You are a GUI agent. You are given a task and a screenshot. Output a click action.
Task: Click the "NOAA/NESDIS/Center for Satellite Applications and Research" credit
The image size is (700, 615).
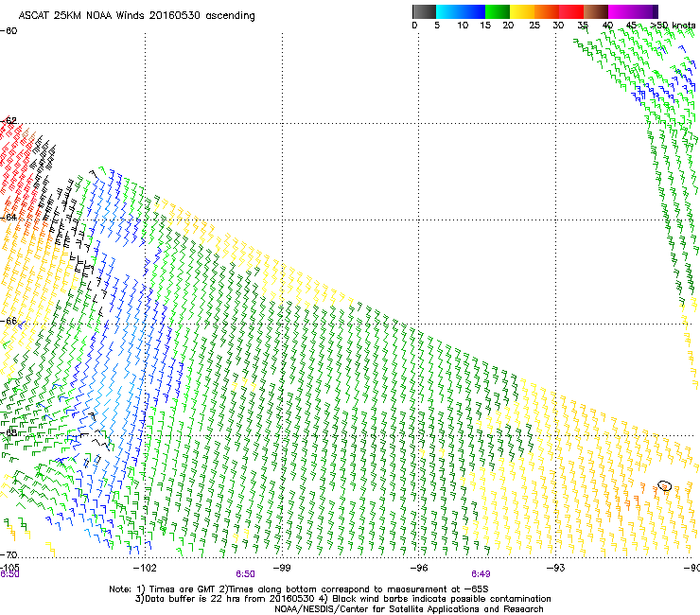[x=409, y=609]
